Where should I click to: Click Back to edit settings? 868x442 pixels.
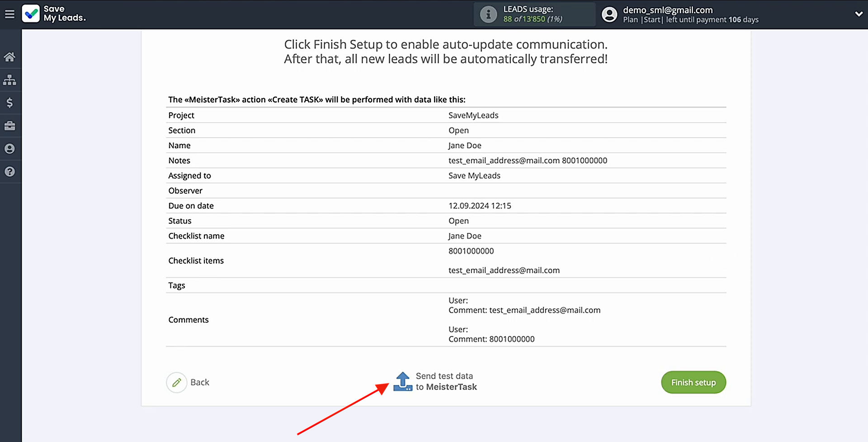200,383
